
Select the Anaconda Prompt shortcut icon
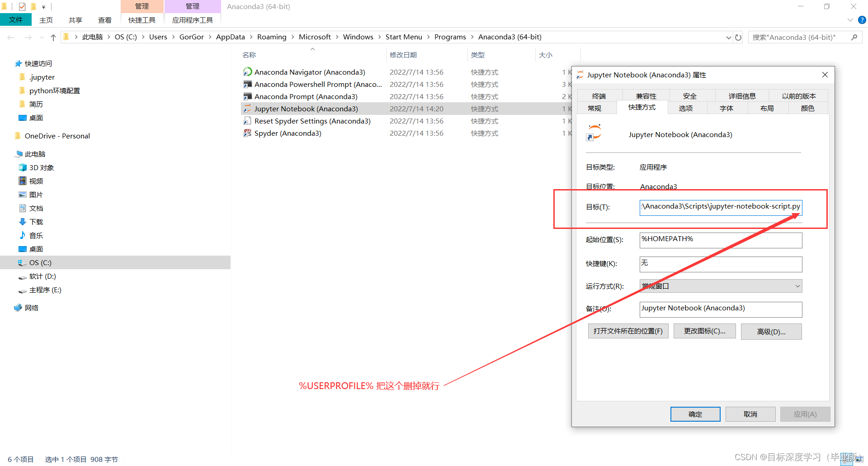tap(247, 96)
